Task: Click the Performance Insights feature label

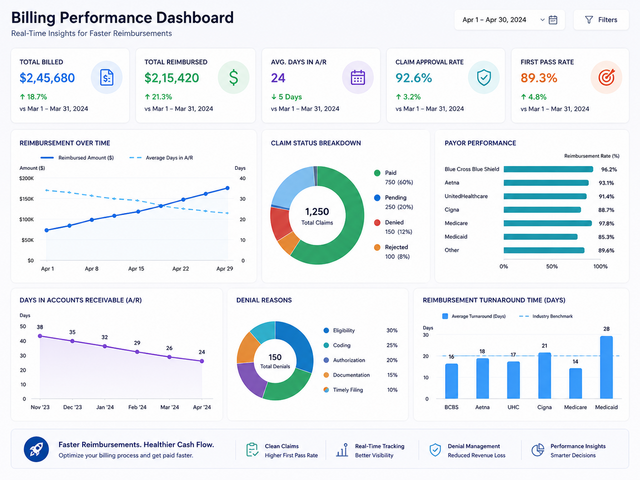Action: click(x=578, y=446)
